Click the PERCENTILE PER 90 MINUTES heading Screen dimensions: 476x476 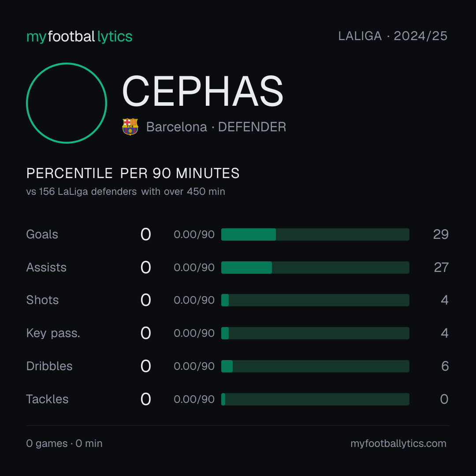click(x=133, y=173)
